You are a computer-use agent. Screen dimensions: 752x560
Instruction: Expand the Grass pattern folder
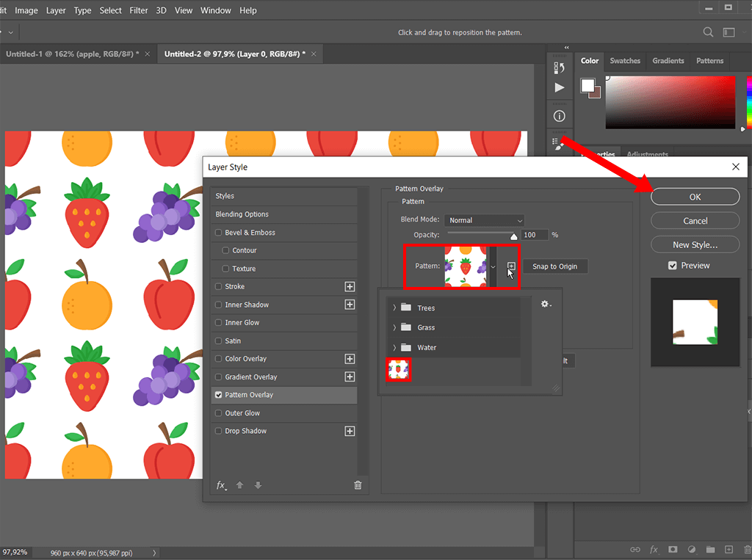(x=394, y=327)
